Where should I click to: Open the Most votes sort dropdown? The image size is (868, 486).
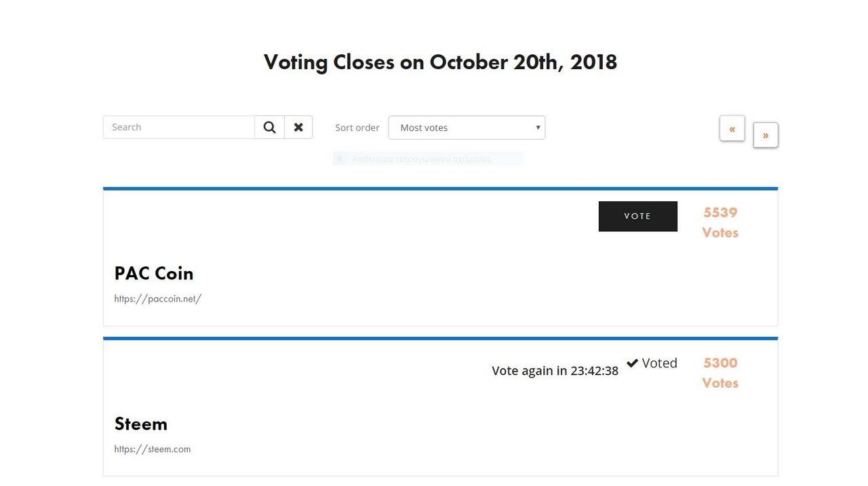tap(467, 127)
